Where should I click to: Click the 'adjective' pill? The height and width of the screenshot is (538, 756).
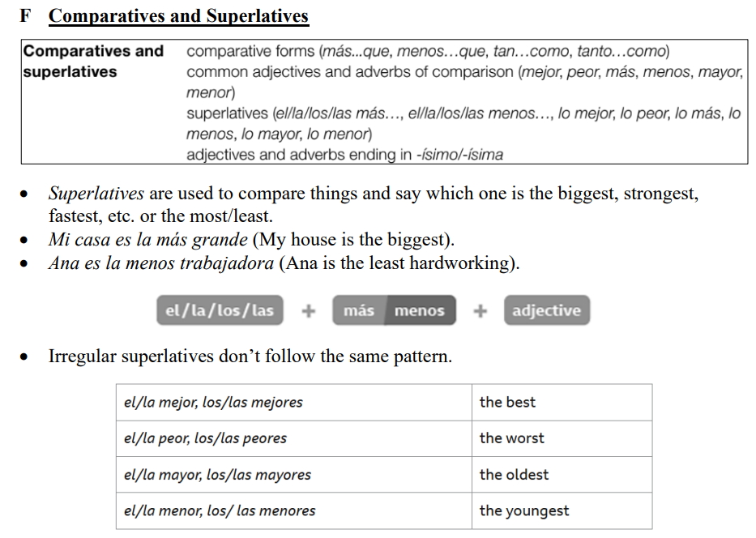[x=546, y=311]
